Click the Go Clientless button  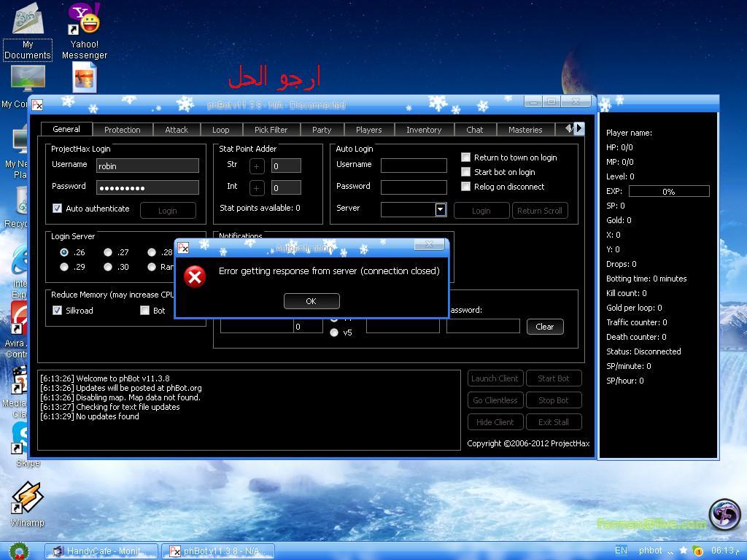pos(495,400)
